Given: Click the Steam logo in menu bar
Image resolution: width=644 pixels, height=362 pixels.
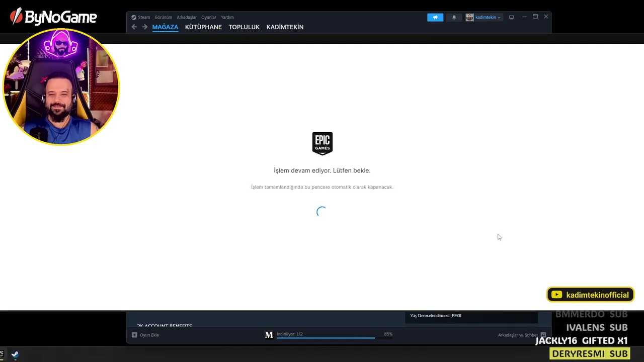Looking at the screenshot, I should click(x=134, y=17).
